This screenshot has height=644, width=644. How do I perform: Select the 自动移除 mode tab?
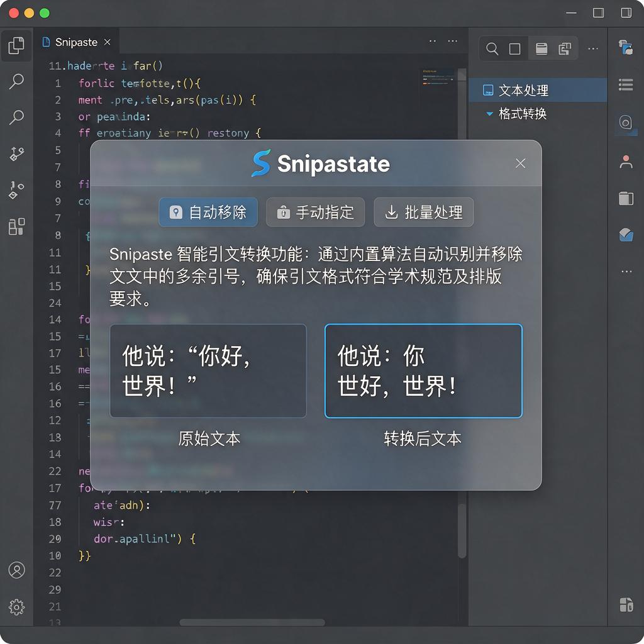click(208, 212)
